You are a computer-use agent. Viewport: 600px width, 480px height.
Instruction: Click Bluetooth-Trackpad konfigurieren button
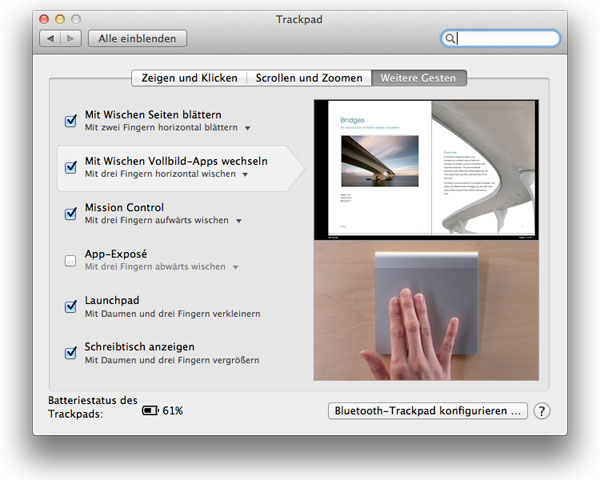(428, 411)
